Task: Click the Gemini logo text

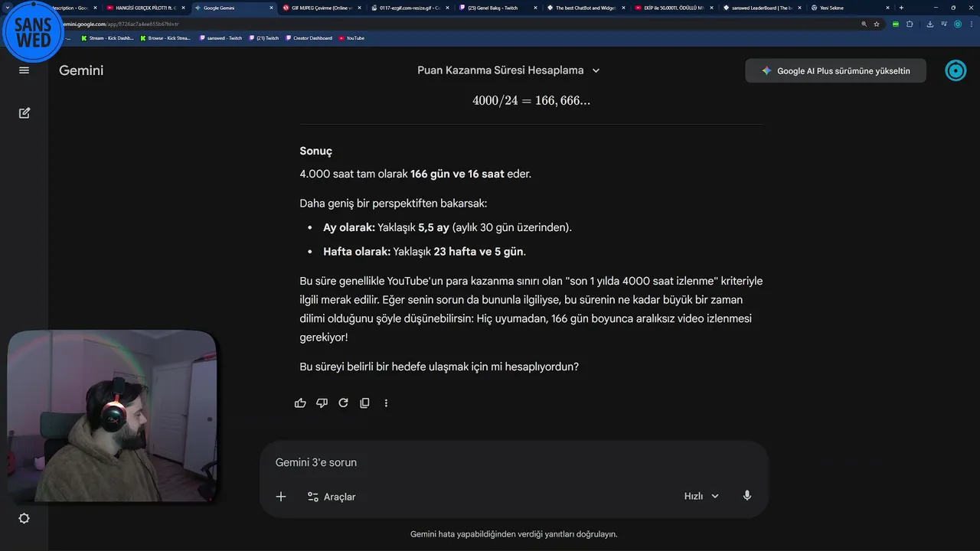Action: (x=81, y=70)
